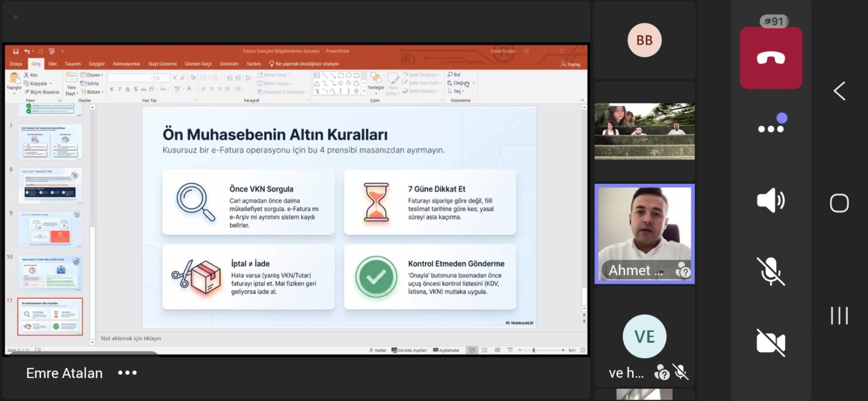This screenshot has height=401, width=868.
Task: Expand the shapes gallery more arrow
Action: coord(363,91)
